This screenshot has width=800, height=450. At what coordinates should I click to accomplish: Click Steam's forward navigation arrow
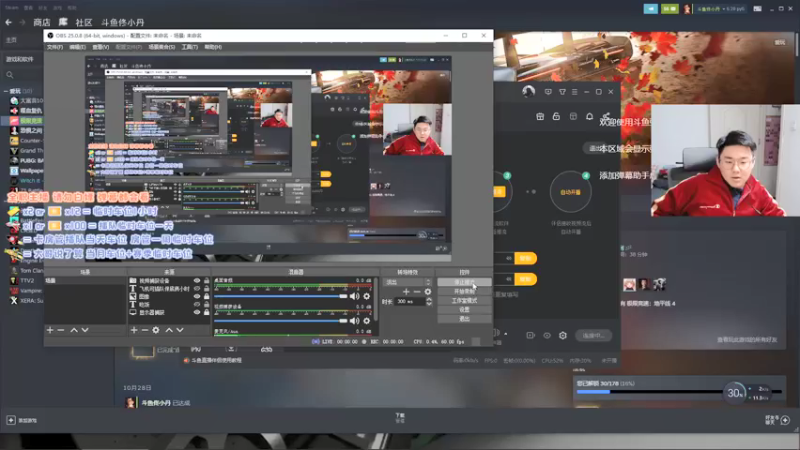coord(22,22)
